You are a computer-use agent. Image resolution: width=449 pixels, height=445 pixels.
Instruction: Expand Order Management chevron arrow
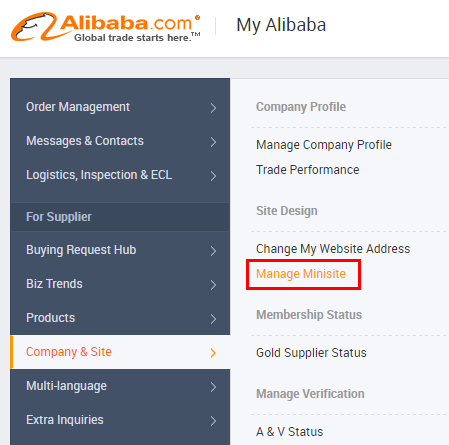coord(213,108)
